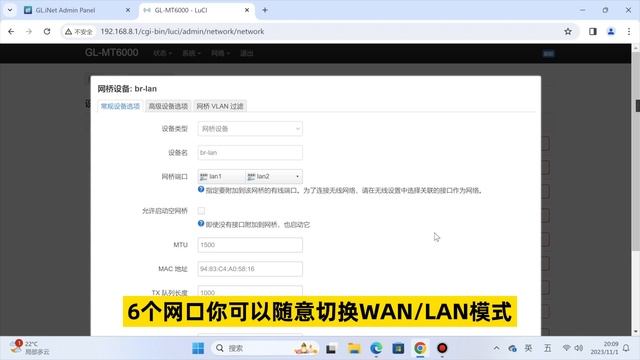
Task: Open the tab search chevron
Action: pyautogui.click(x=10, y=10)
